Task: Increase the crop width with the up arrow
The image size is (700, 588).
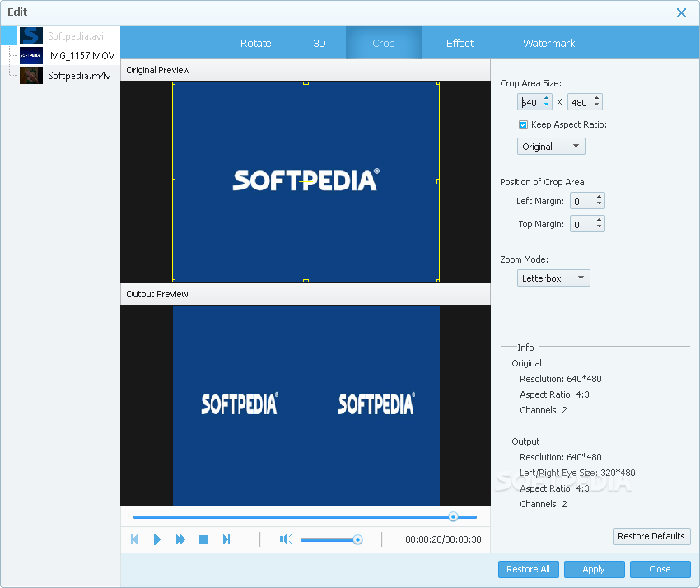Action: click(x=547, y=98)
